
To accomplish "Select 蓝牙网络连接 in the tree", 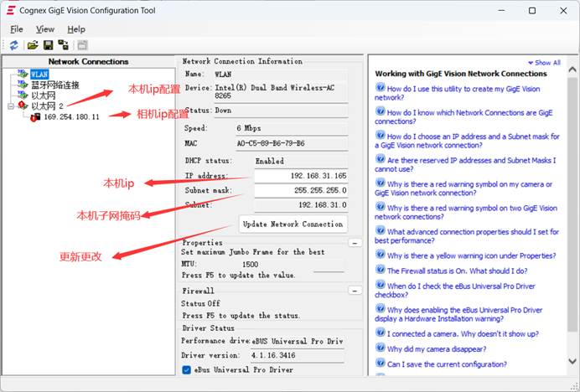I will pyautogui.click(x=55, y=85).
